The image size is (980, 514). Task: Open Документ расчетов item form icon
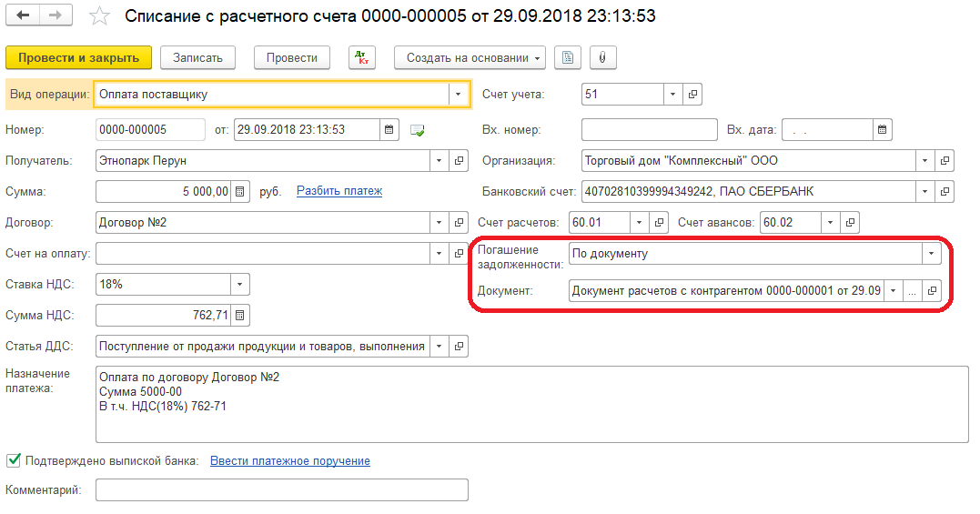coord(932,291)
